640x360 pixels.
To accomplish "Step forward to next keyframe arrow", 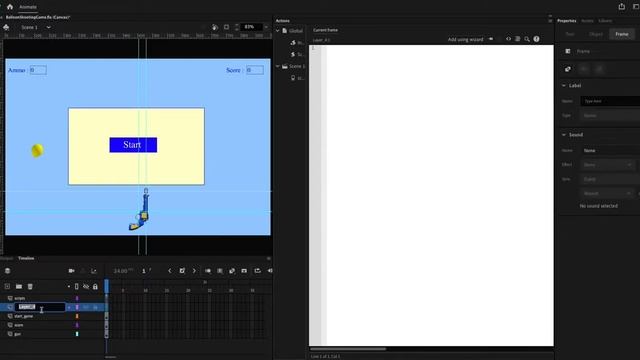I will pos(194,271).
